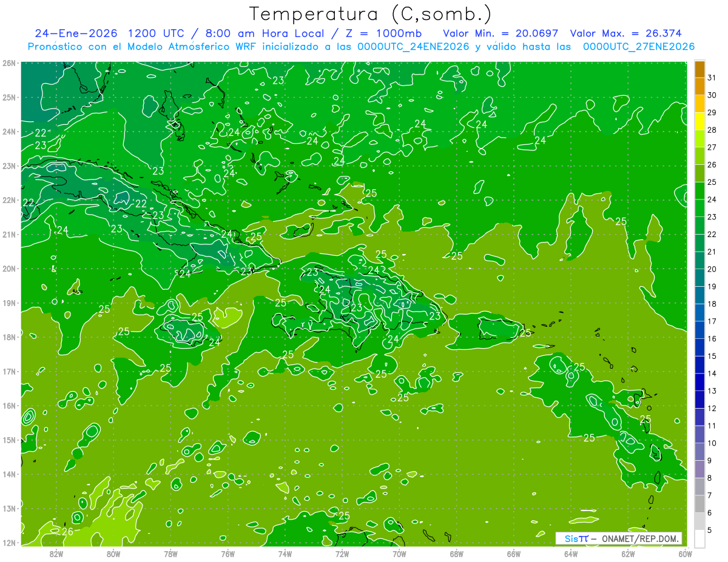
Task: Click the 22N latitude axis label
Action: click(9, 200)
